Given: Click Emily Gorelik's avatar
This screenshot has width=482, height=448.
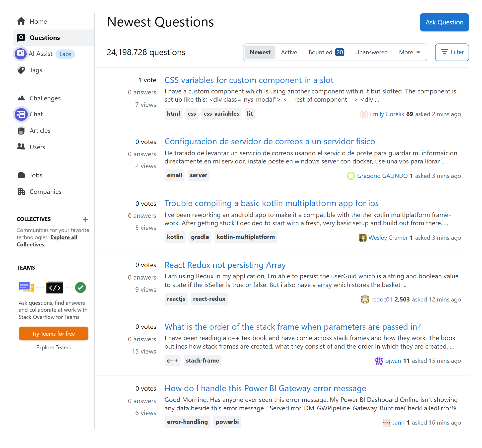Looking at the screenshot, I should (x=364, y=114).
